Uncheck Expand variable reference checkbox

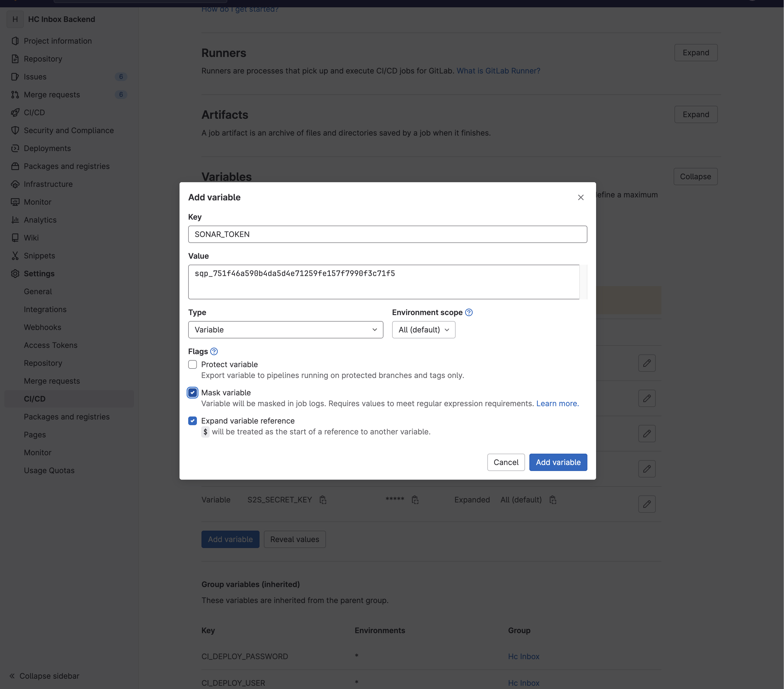pos(193,421)
